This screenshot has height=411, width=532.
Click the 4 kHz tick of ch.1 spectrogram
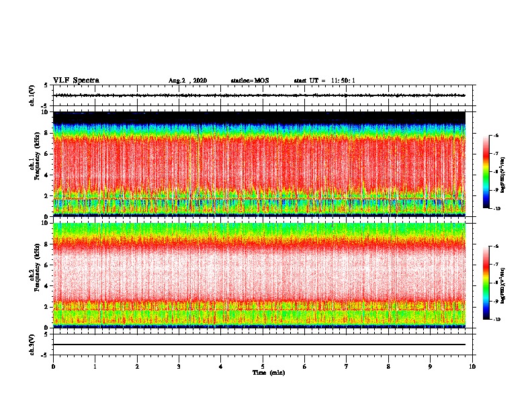(46, 175)
